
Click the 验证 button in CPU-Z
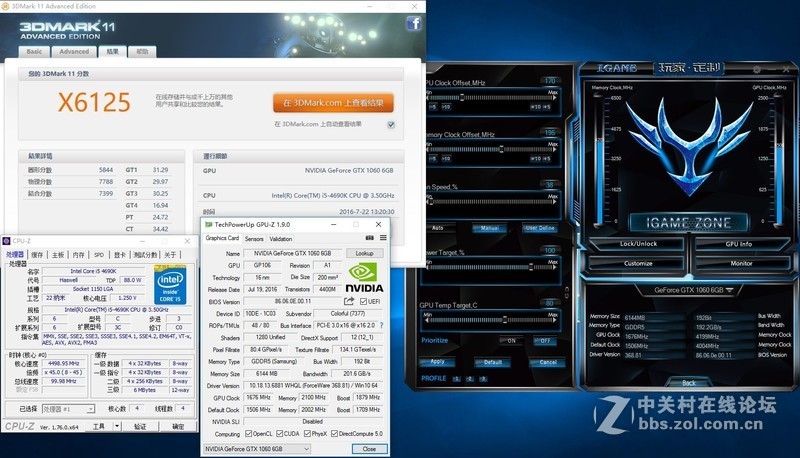(x=140, y=426)
